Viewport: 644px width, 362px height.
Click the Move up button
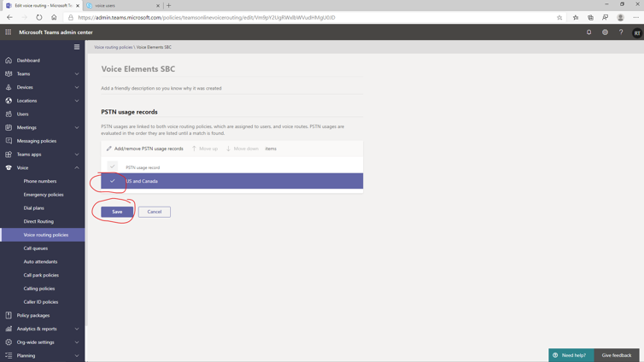(x=204, y=149)
